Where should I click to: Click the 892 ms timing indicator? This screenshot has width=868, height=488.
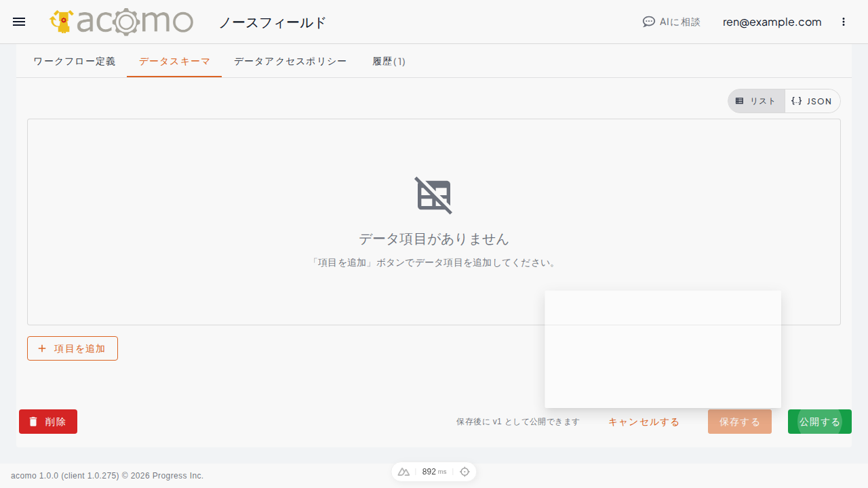[434, 472]
